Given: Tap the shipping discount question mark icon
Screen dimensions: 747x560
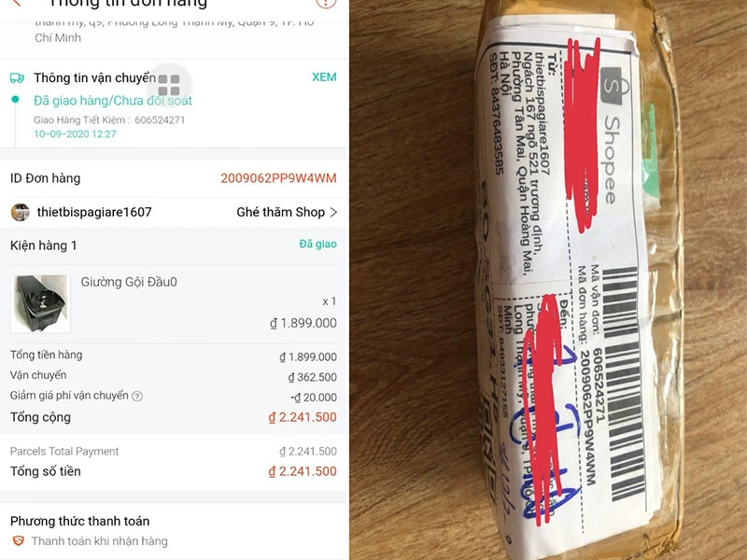Looking at the screenshot, I should pos(137,396).
